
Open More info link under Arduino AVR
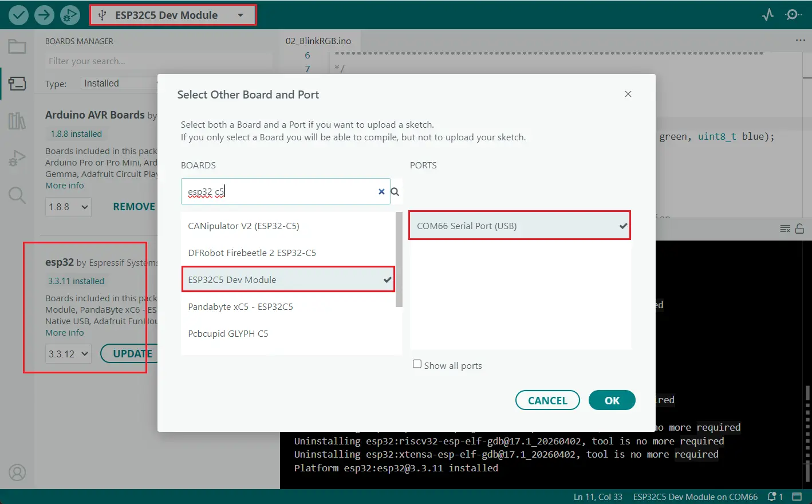pos(65,186)
